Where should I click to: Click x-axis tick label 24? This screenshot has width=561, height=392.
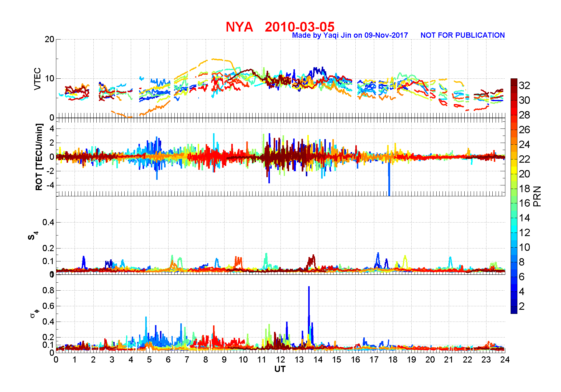pyautogui.click(x=505, y=360)
